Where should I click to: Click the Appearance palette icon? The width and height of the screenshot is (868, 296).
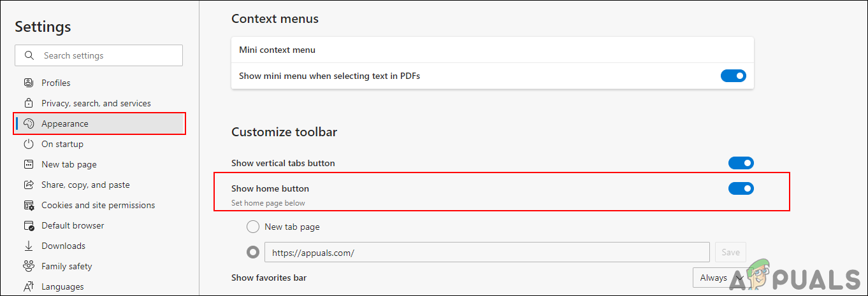29,123
